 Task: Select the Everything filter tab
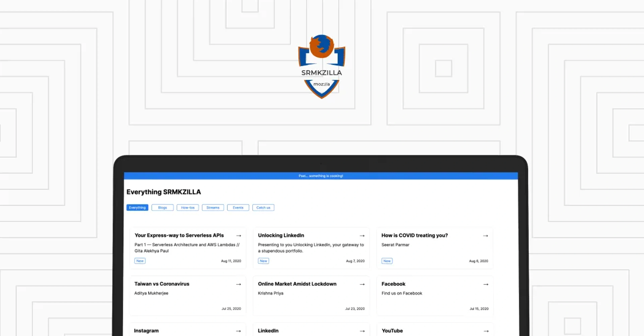click(137, 208)
